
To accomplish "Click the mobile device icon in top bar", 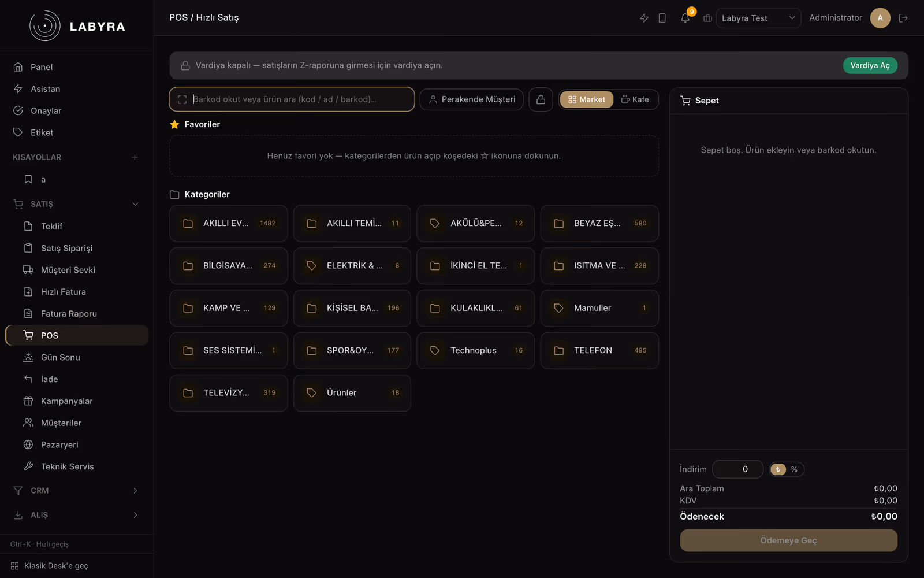I will coord(662,18).
